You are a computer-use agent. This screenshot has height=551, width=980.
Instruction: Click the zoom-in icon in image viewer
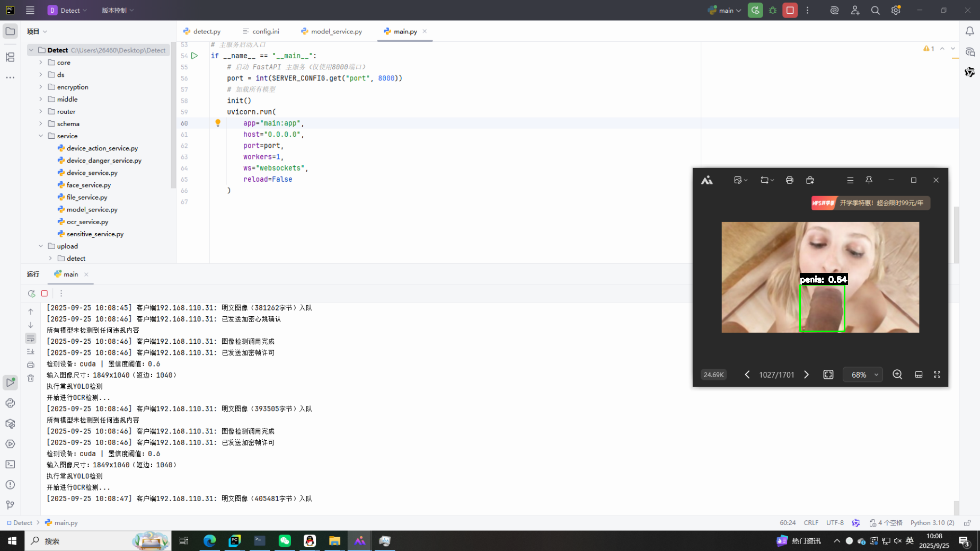point(897,375)
